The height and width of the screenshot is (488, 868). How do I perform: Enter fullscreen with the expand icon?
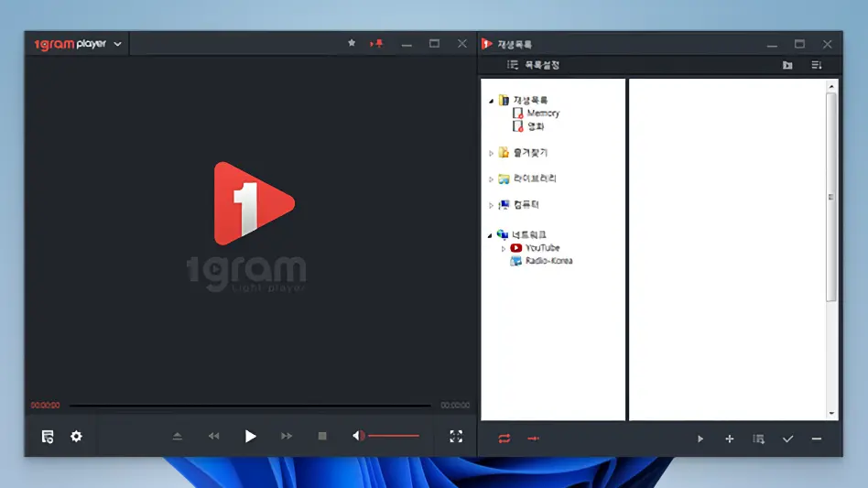pos(456,436)
